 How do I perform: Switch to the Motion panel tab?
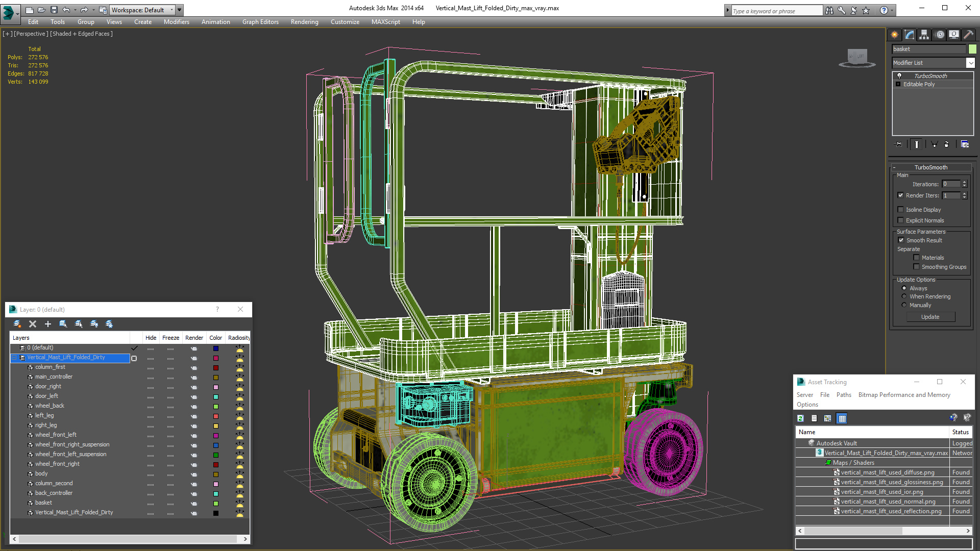click(x=940, y=35)
